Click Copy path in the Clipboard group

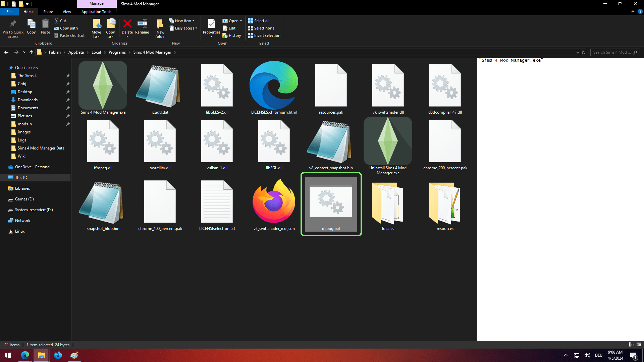point(66,28)
